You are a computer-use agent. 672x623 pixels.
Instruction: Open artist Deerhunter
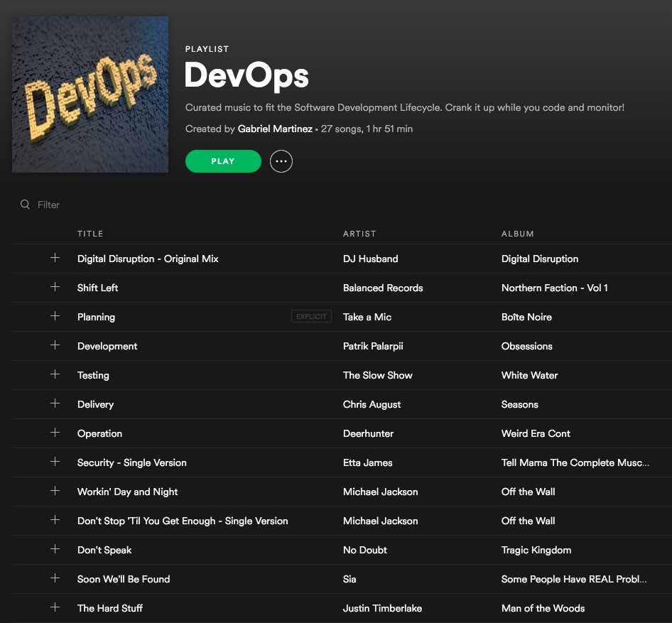click(x=368, y=433)
